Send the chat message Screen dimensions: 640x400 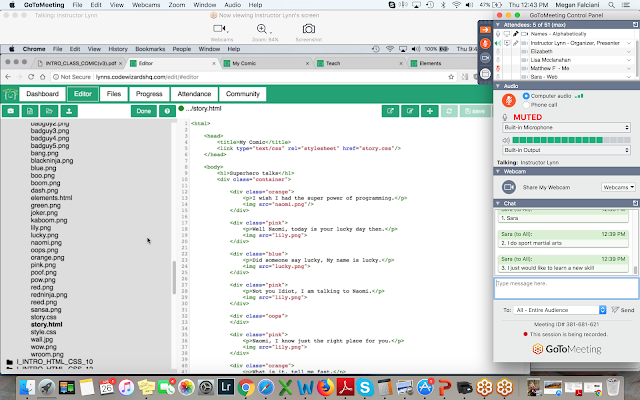pyautogui.click(x=623, y=310)
